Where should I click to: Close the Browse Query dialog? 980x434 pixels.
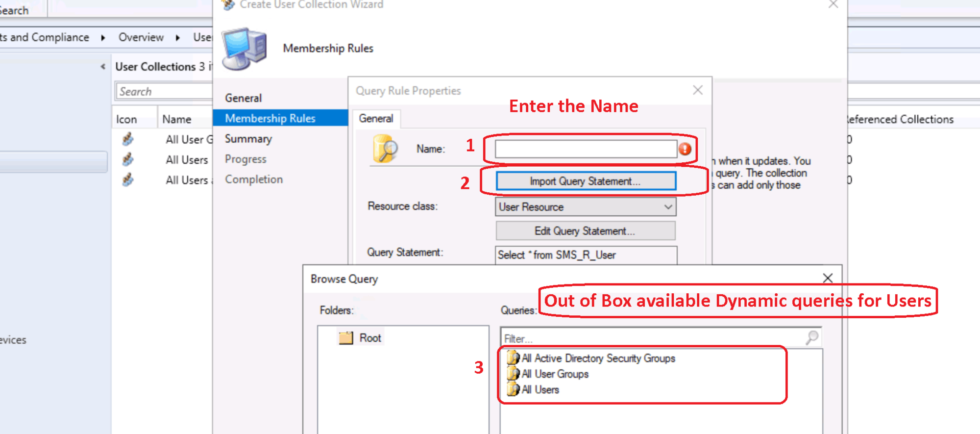click(828, 279)
